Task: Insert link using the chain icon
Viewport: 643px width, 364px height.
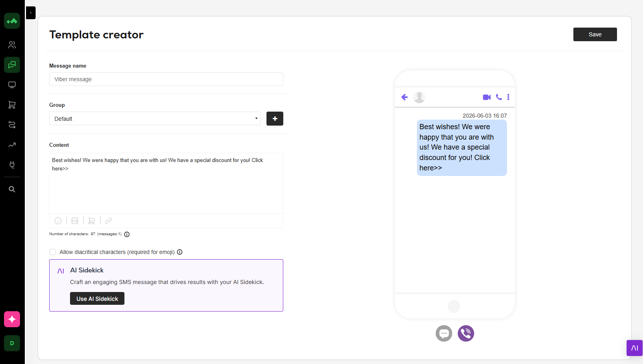Action: click(x=108, y=221)
